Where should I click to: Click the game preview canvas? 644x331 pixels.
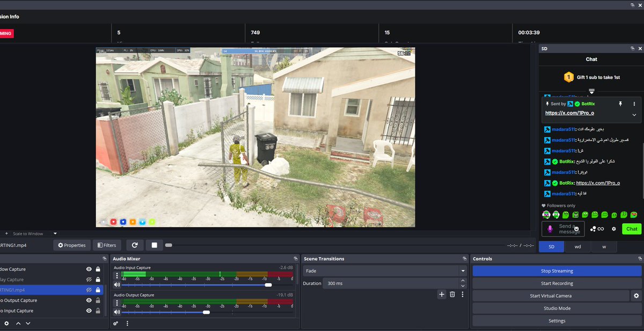coord(255,137)
